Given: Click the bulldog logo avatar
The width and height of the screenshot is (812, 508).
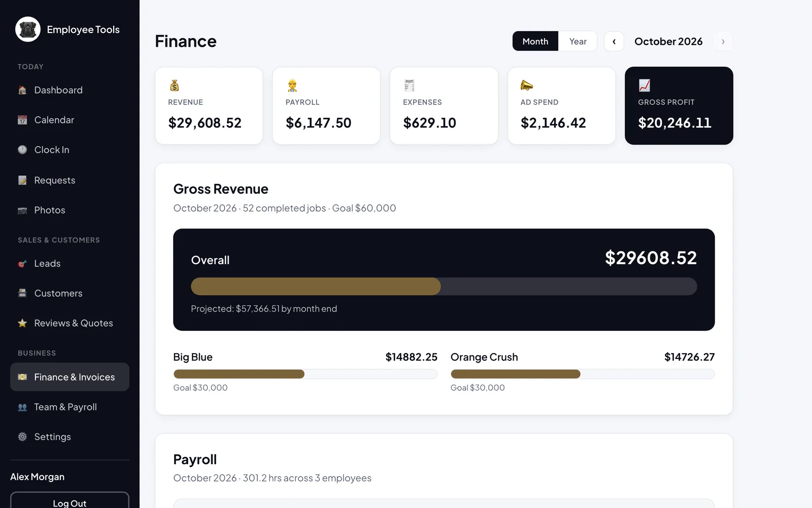Looking at the screenshot, I should (28, 29).
